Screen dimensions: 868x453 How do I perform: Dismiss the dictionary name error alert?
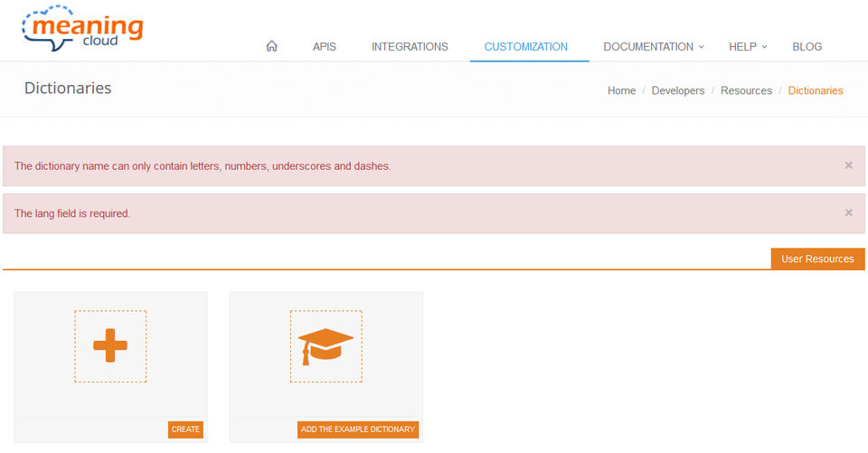pos(848,165)
